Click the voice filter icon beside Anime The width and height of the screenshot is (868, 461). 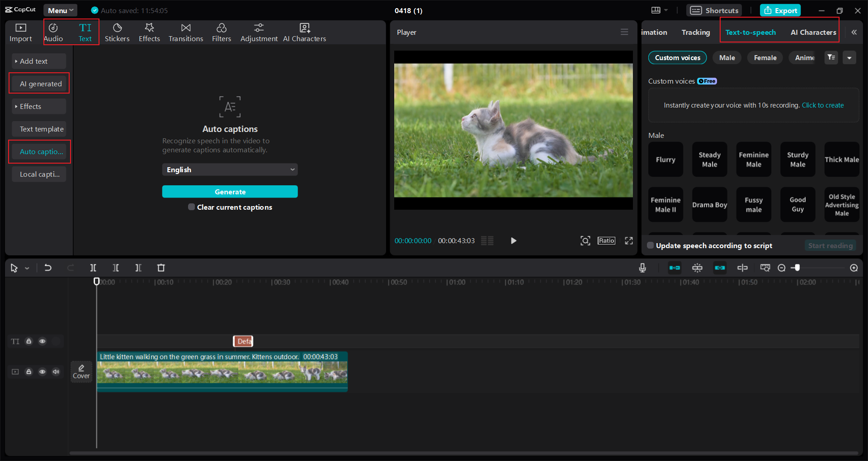point(831,57)
